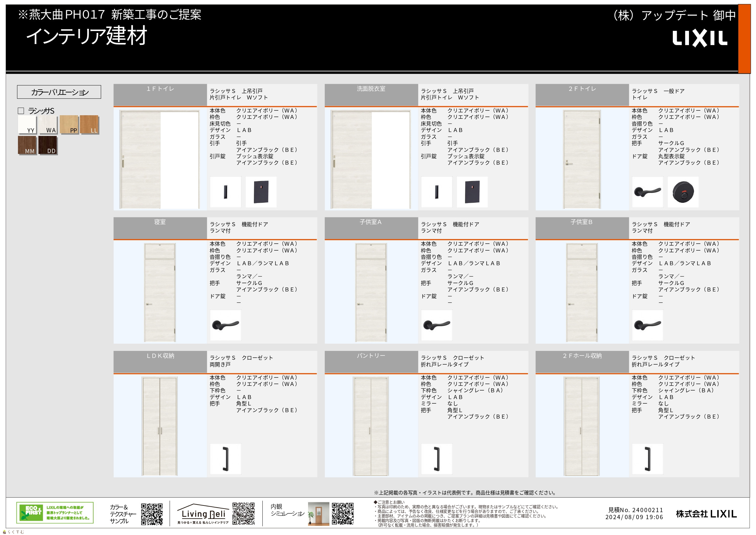756x535 pixels.
Task: Click the YY color swatch
Action: pos(27,124)
